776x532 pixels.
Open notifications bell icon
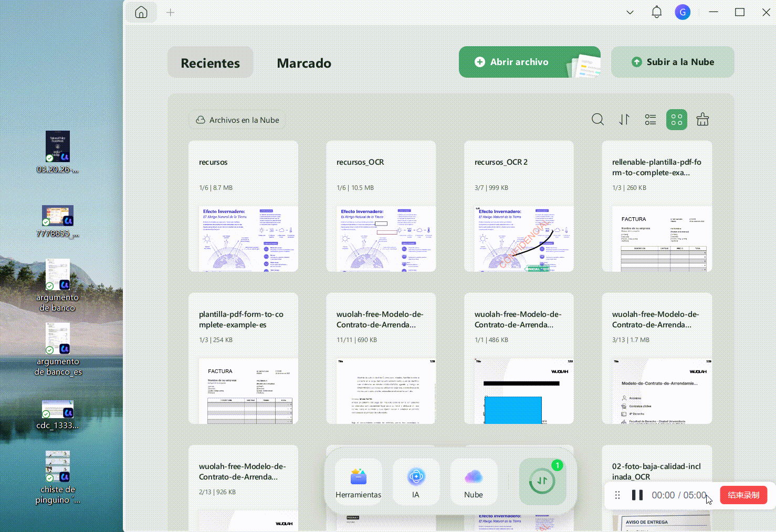click(x=657, y=12)
